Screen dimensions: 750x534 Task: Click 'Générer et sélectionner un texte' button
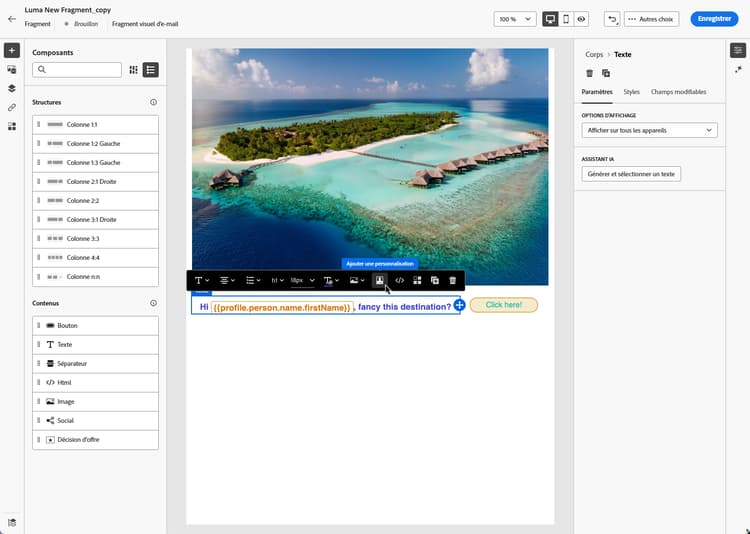(x=631, y=174)
